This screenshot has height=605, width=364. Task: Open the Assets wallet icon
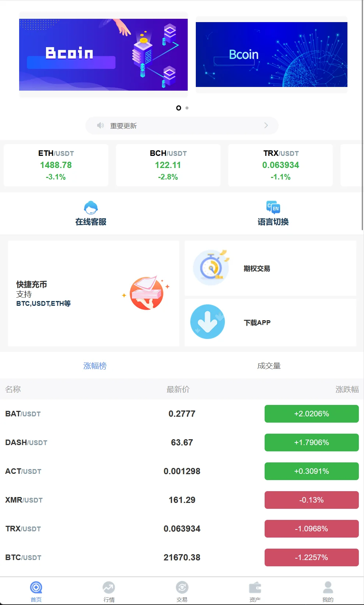click(x=255, y=587)
